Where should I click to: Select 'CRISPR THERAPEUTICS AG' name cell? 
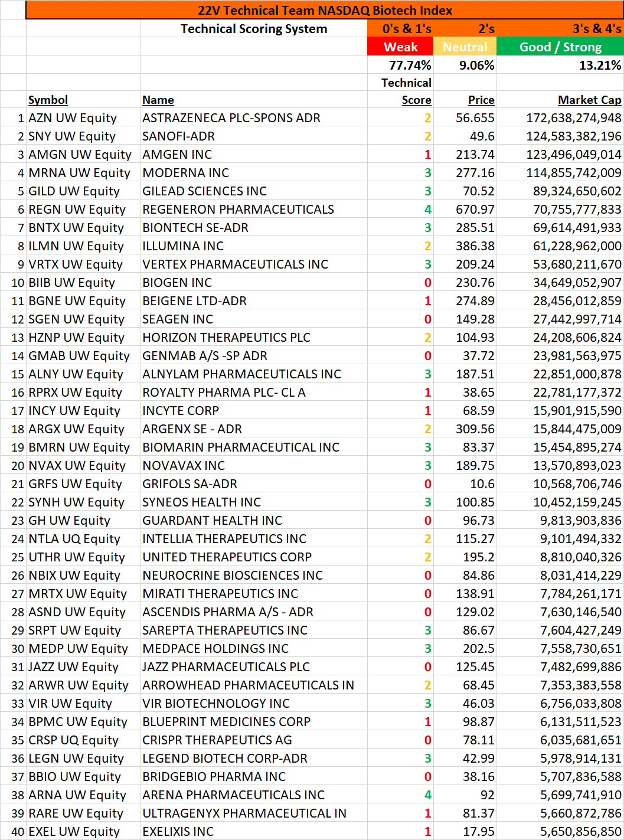[254, 740]
